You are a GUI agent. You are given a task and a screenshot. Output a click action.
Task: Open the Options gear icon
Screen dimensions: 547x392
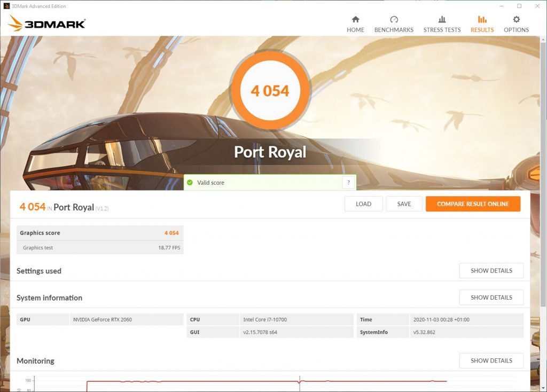517,19
